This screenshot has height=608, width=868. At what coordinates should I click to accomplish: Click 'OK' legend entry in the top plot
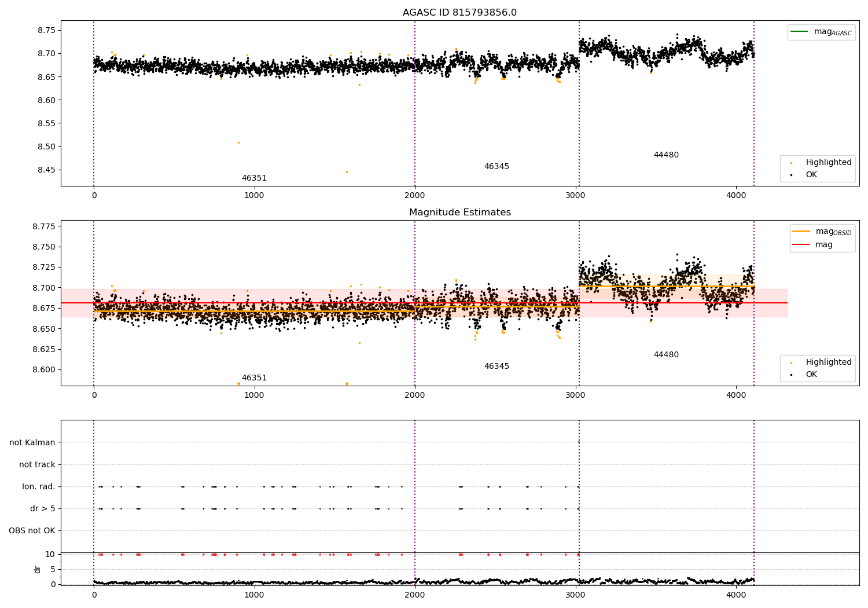[804, 175]
